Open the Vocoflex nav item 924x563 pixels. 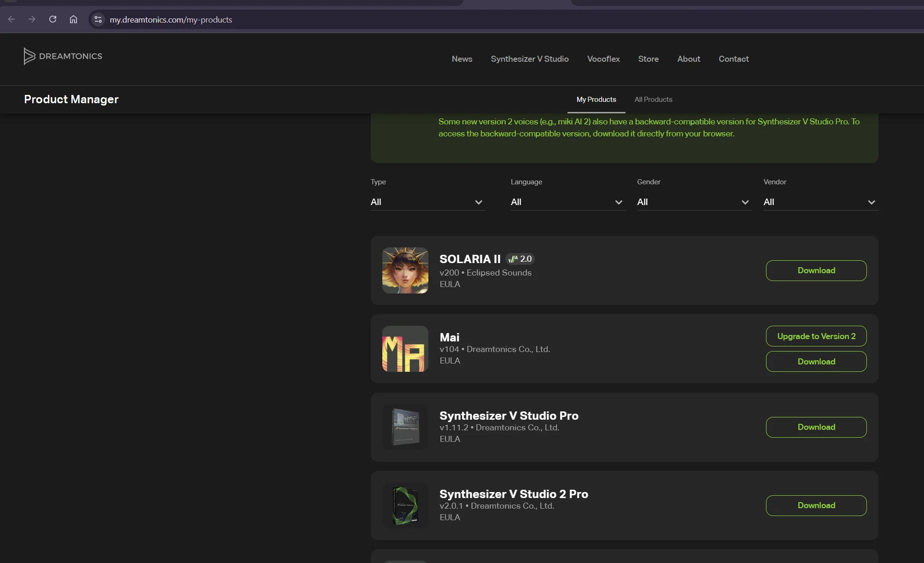(x=603, y=59)
